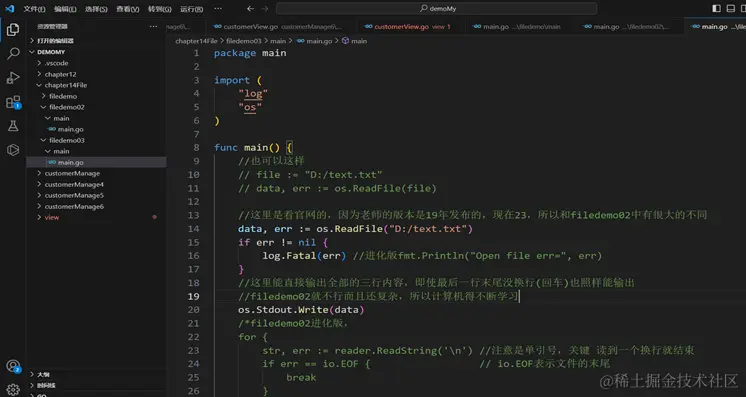Click the VS Code logo icon
Image resolution: width=746 pixels, height=397 pixels.
(x=10, y=9)
